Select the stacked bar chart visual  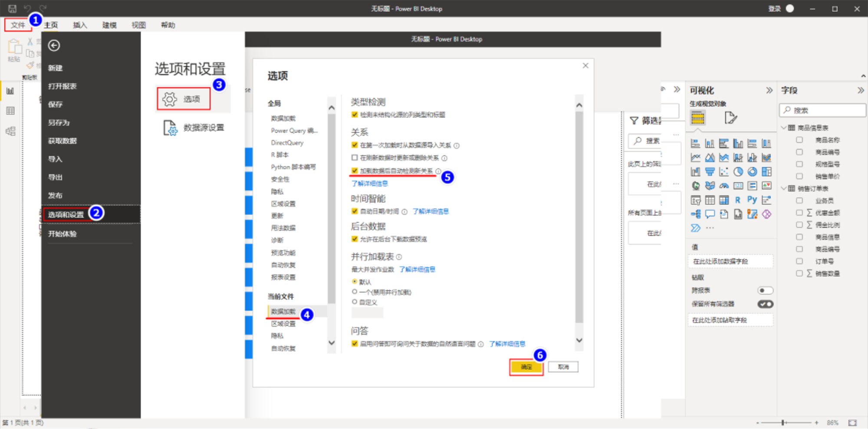pos(695,144)
